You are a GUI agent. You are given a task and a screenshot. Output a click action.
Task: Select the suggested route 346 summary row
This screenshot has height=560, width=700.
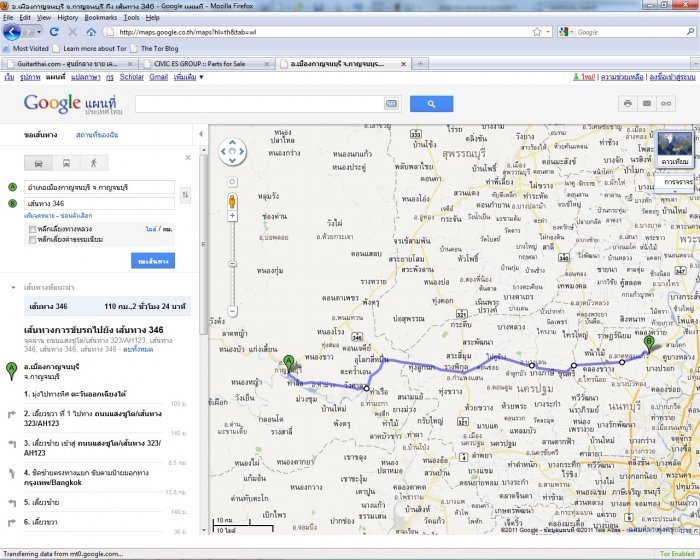click(x=107, y=306)
